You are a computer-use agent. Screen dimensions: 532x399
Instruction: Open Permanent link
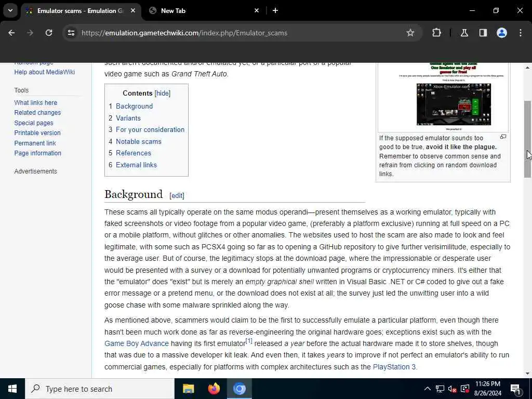pyautogui.click(x=35, y=143)
